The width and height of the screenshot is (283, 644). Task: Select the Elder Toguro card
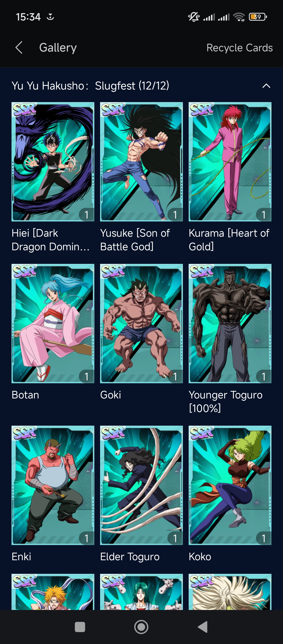click(141, 485)
